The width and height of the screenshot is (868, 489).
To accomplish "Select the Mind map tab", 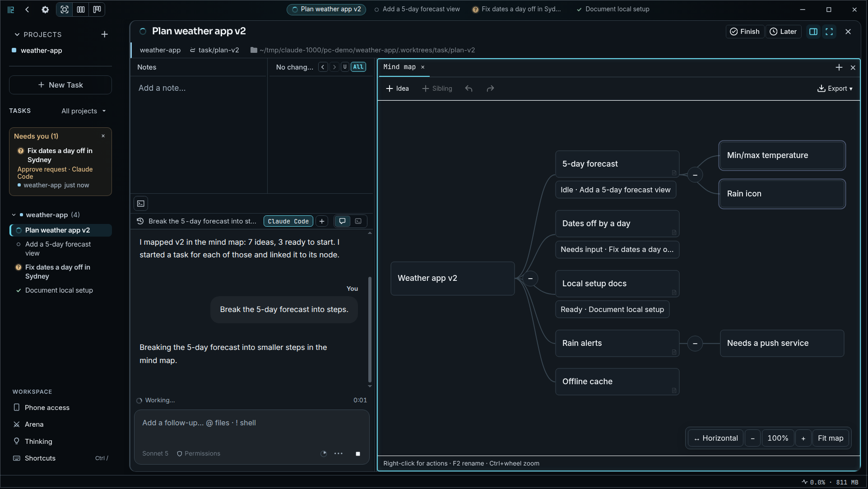I will [399, 67].
